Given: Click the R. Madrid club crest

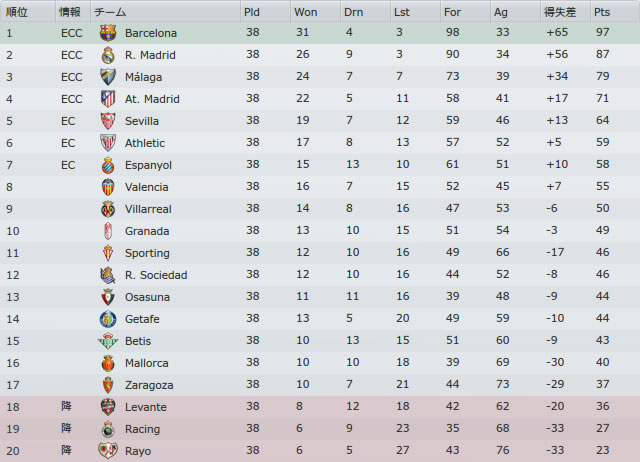Looking at the screenshot, I should click(x=108, y=55).
